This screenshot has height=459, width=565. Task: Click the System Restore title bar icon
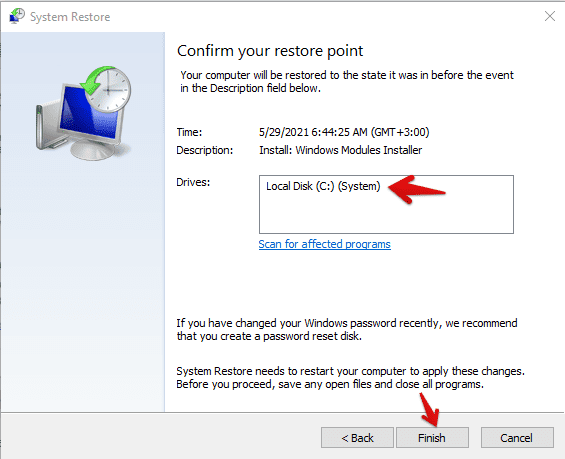pyautogui.click(x=17, y=16)
